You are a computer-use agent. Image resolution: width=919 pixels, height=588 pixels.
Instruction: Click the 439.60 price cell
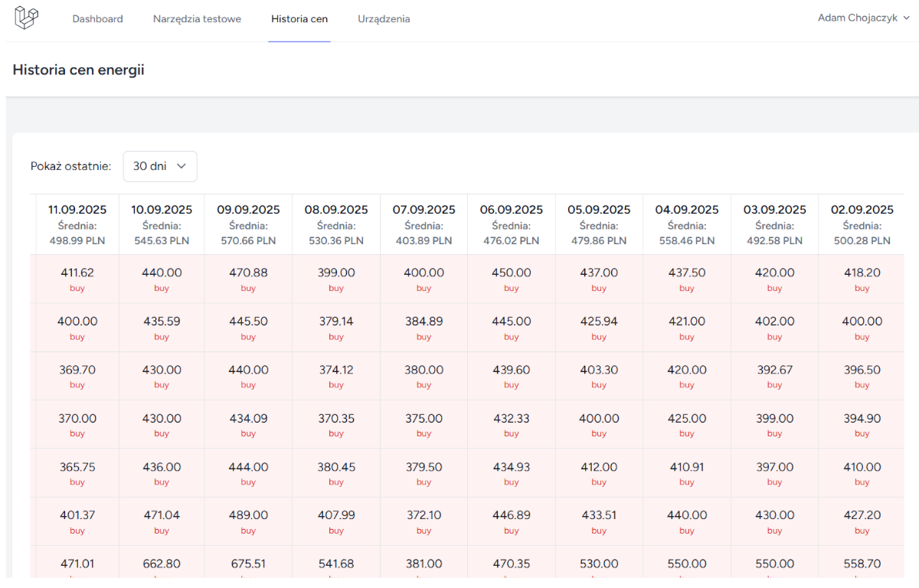pyautogui.click(x=512, y=376)
